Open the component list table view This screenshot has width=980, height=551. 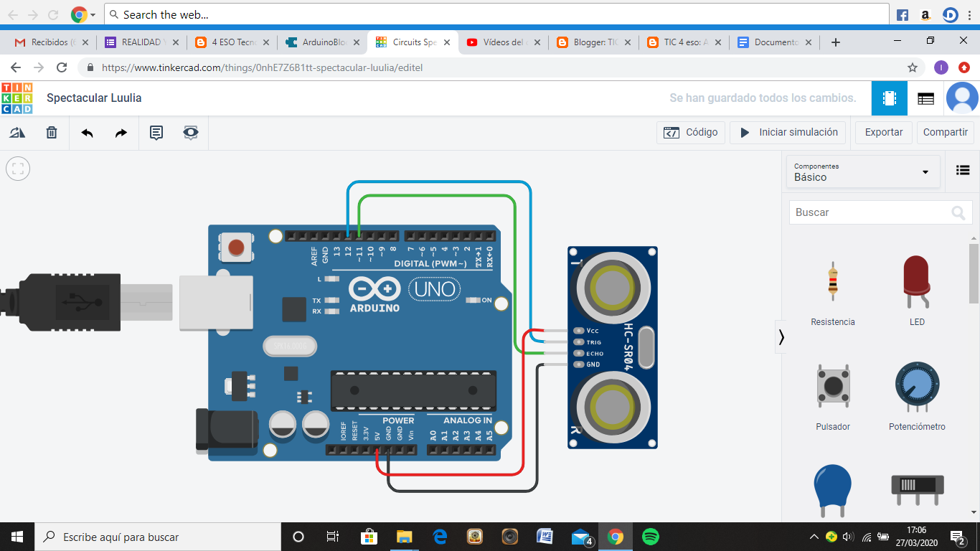point(925,98)
